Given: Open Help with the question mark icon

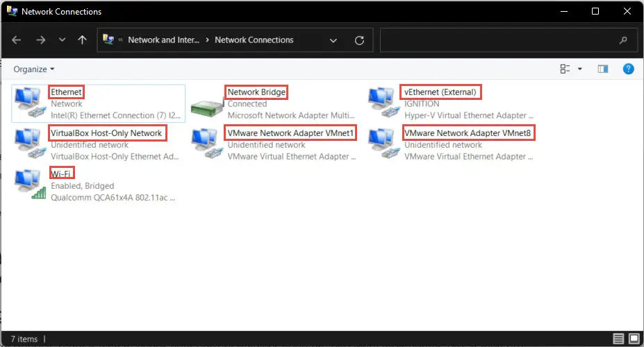Looking at the screenshot, I should (x=629, y=69).
